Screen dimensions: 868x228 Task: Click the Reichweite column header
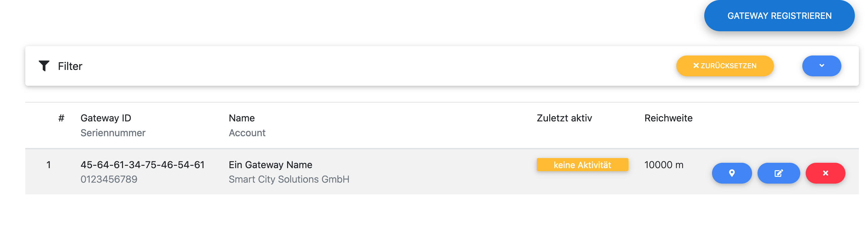pos(668,118)
